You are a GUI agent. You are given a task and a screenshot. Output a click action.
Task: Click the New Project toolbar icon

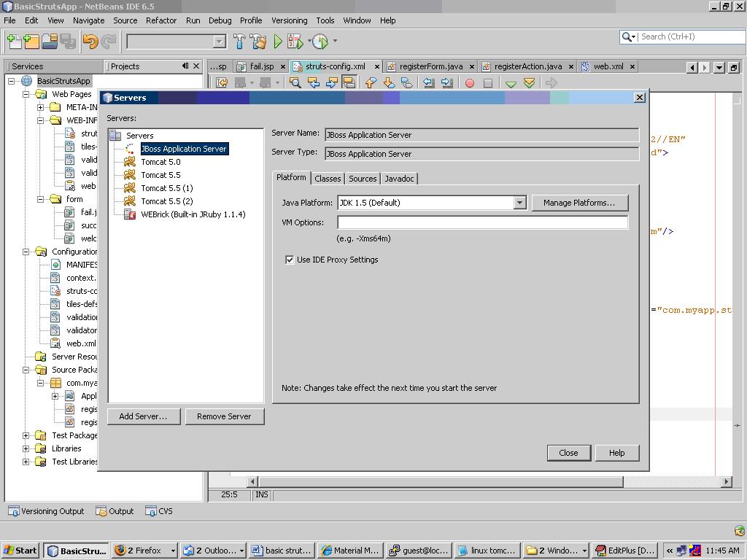point(31,42)
